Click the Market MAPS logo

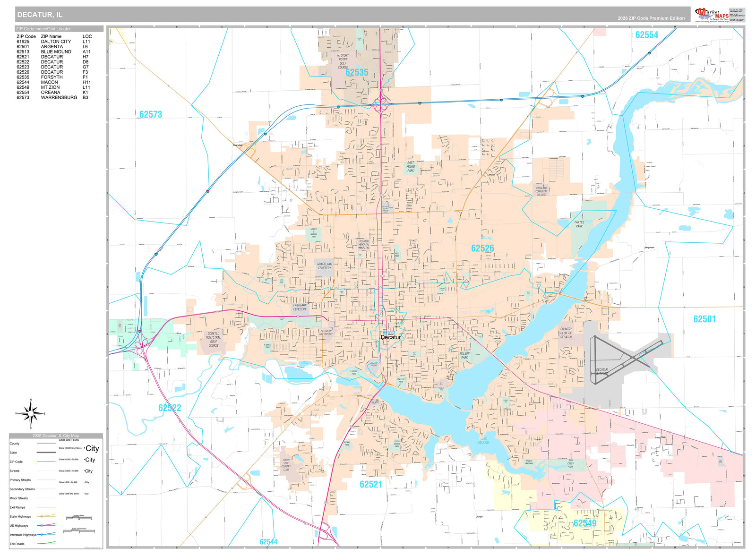[711, 14]
